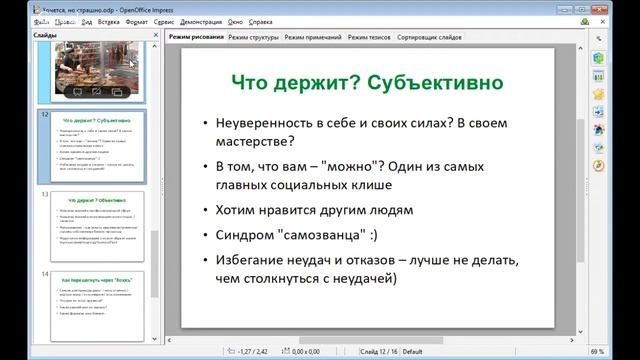Click horizontal scrollbar right arrow
This screenshot has width=640, height=360.
point(571,340)
